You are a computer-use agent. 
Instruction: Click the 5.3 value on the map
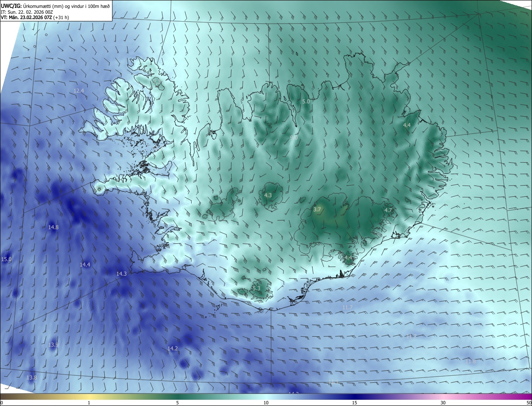(256, 288)
